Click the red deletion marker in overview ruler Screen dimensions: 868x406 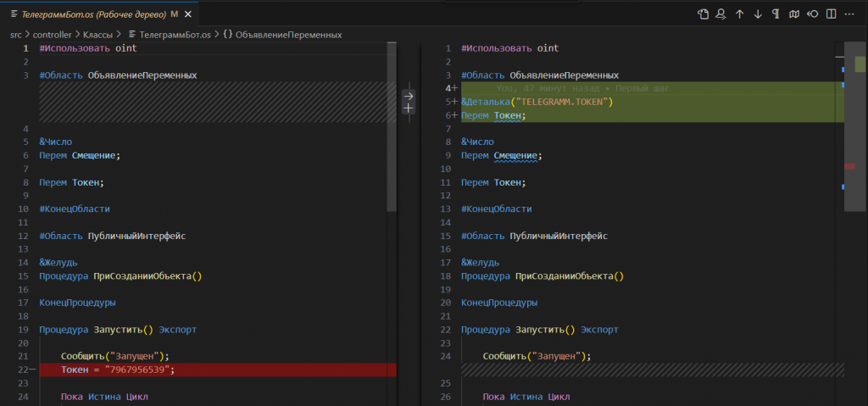click(x=849, y=166)
